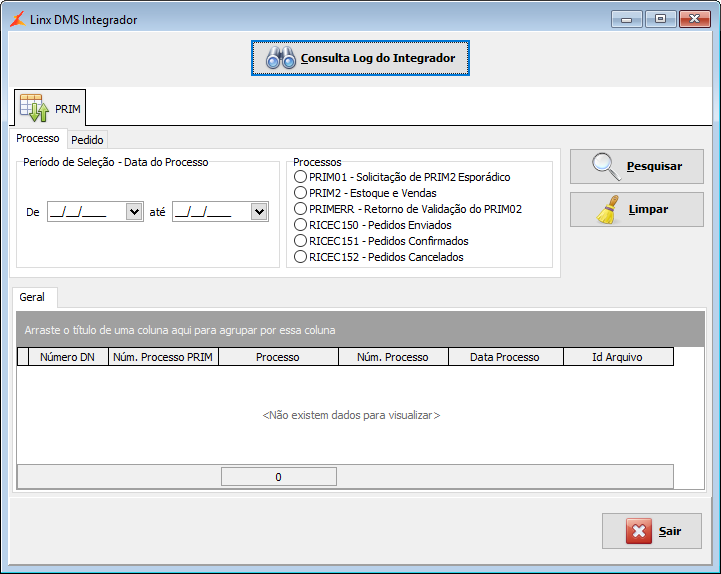
Task: Minimize the Linx DMS Integrador window
Action: pos(626,19)
